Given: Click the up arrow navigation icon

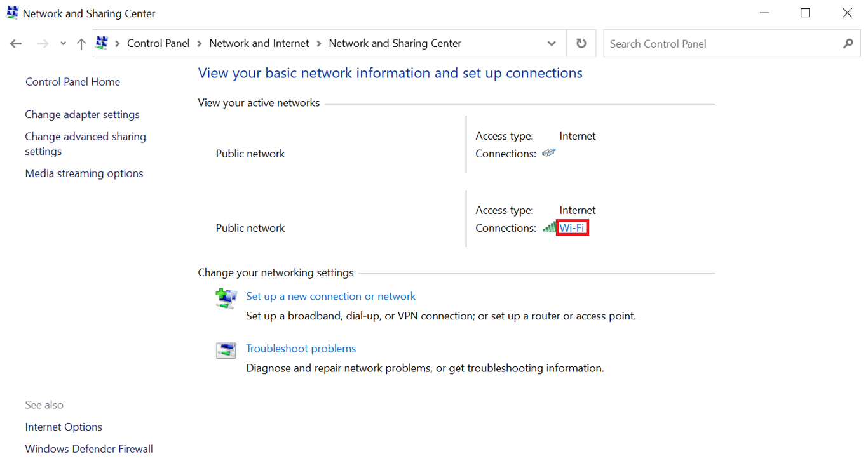Looking at the screenshot, I should tap(81, 43).
